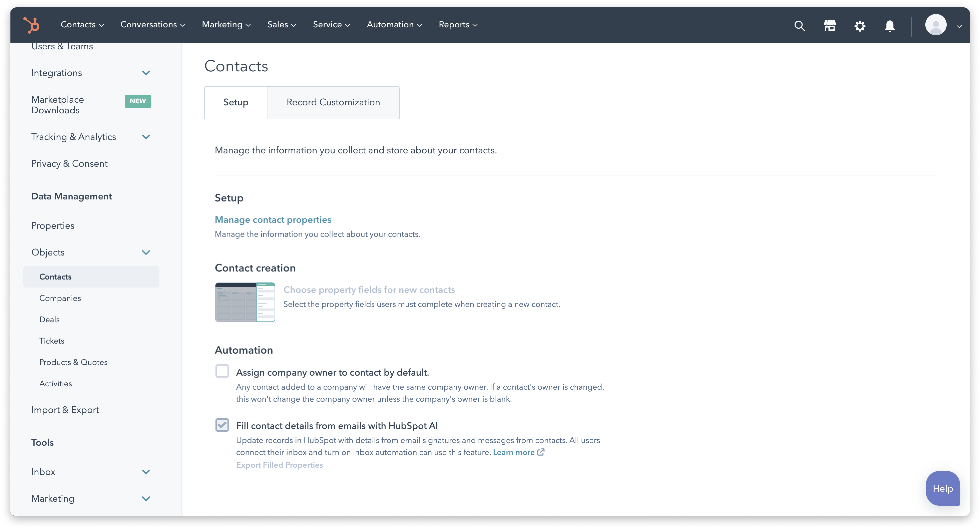Expand the Inbox tools section
This screenshot has height=529, width=980.
146,472
